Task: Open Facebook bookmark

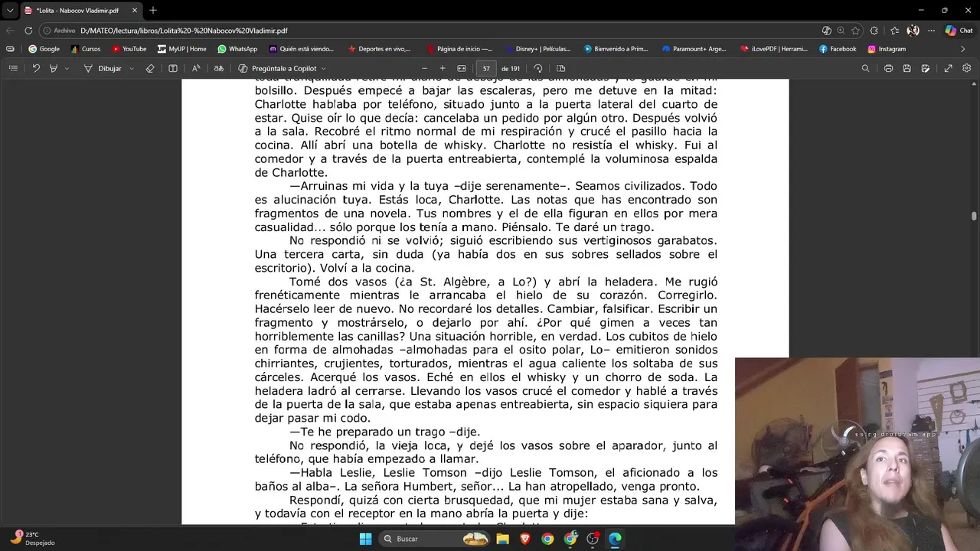Action: coord(838,49)
